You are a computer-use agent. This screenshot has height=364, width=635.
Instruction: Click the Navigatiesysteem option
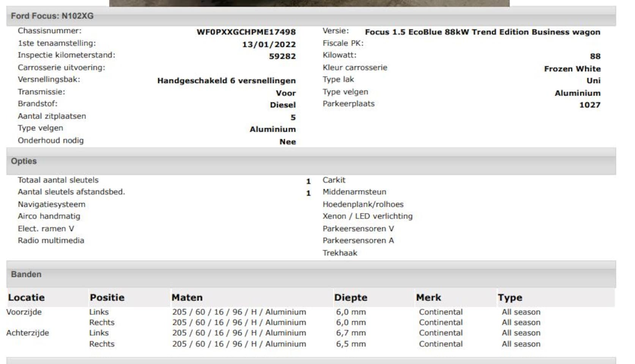[x=52, y=204]
